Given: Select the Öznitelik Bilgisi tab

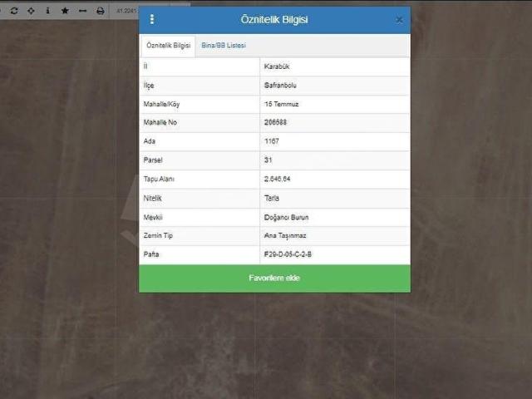Looking at the screenshot, I should tap(168, 46).
